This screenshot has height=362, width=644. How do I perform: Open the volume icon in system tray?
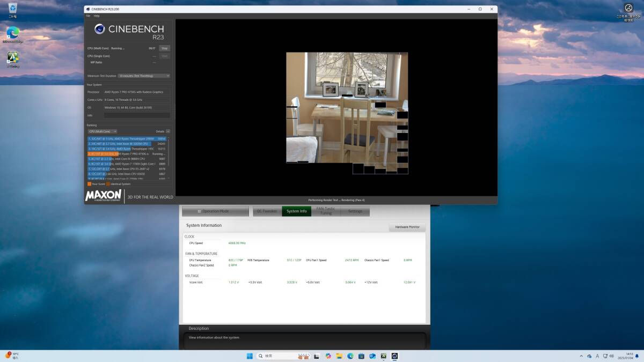click(612, 356)
